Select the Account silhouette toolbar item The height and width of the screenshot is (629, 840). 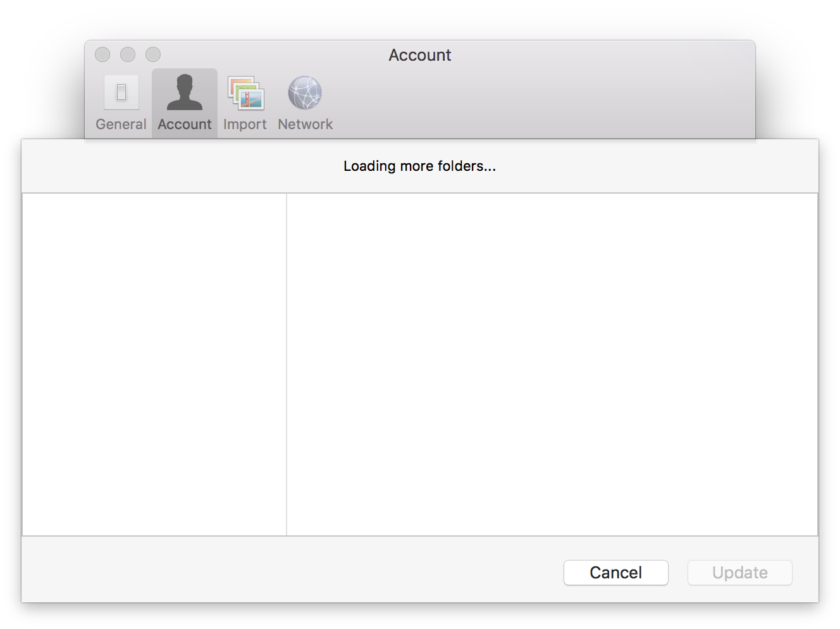pos(185,103)
